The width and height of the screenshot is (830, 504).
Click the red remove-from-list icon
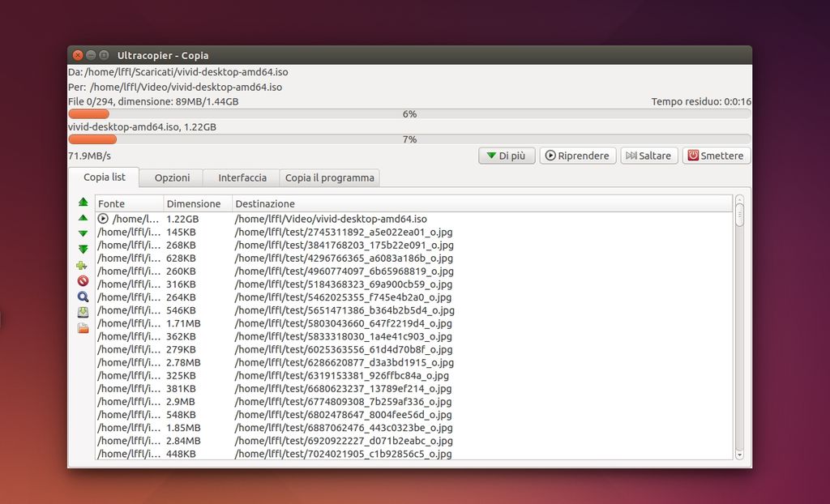[83, 281]
